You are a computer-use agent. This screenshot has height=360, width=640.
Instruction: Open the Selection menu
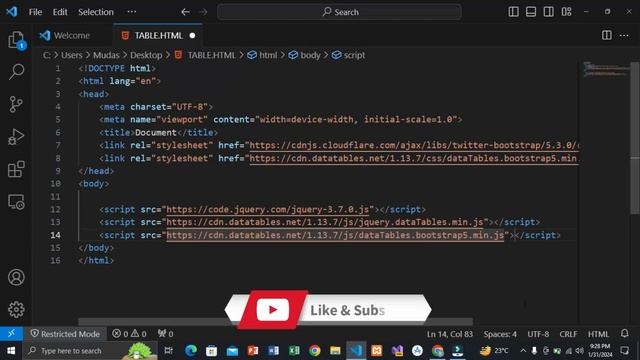click(x=96, y=12)
